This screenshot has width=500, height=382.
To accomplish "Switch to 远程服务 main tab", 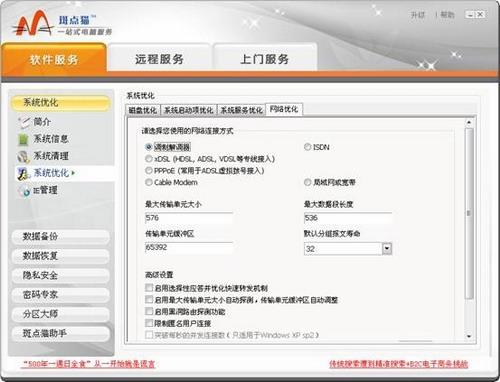I will [159, 59].
